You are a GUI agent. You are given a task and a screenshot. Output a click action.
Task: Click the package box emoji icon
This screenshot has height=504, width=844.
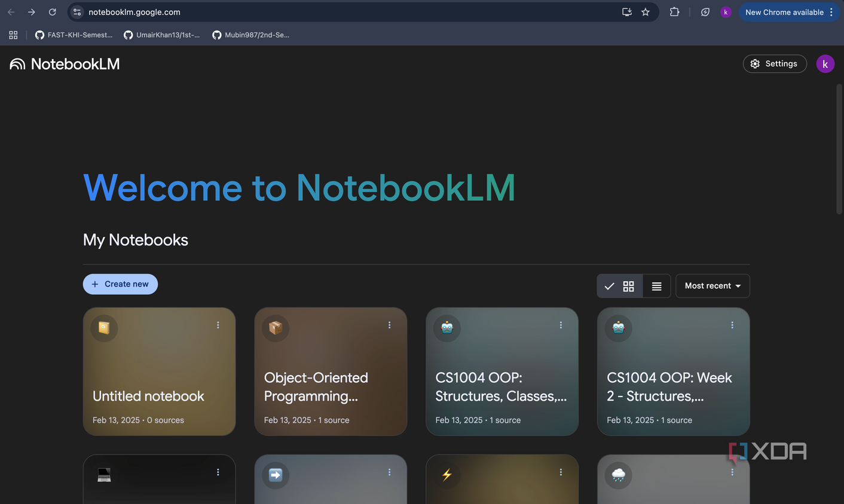coord(276,328)
